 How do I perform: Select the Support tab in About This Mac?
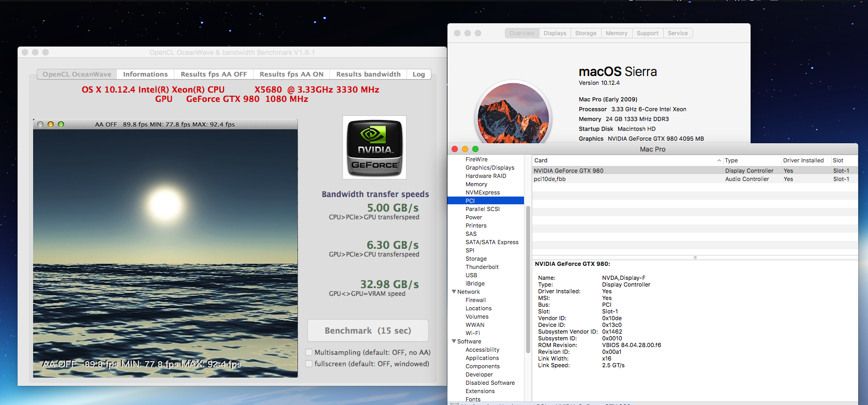[648, 33]
